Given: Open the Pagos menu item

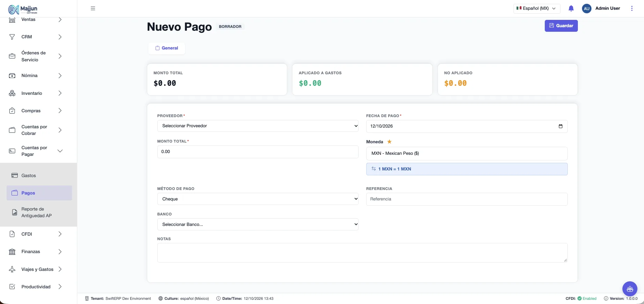Looking at the screenshot, I should click(39, 193).
